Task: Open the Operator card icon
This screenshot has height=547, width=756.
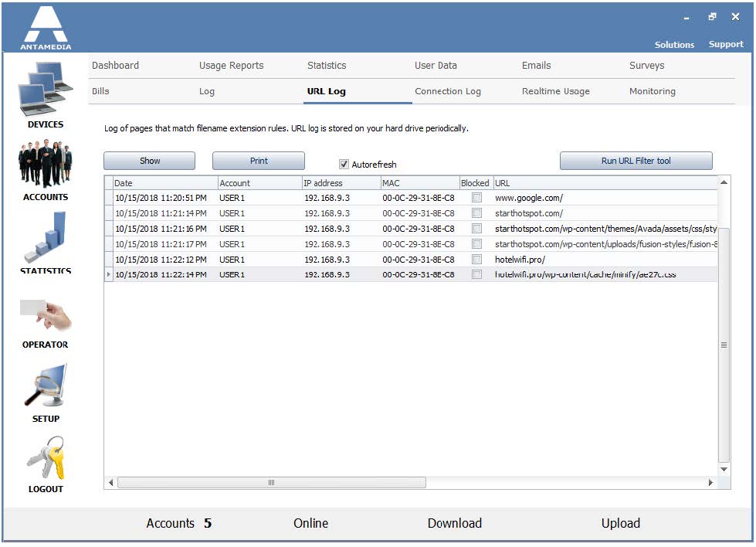Action: tap(46, 315)
